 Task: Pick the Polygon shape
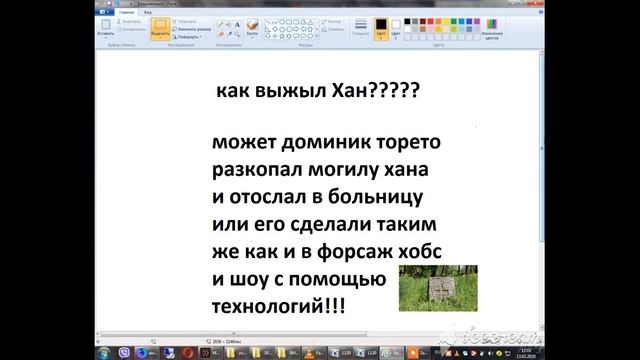coord(303,22)
